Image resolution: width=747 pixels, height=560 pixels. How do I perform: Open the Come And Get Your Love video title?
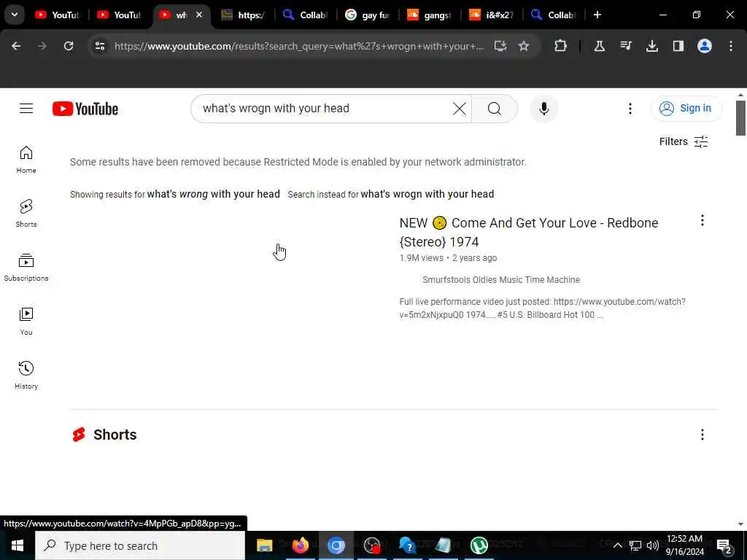[x=529, y=233]
